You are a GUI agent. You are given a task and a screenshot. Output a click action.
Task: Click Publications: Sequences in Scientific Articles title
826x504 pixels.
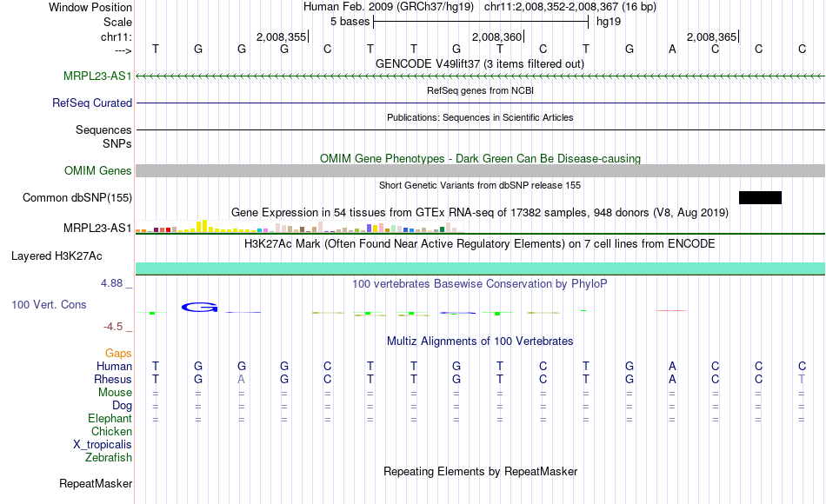click(x=480, y=117)
